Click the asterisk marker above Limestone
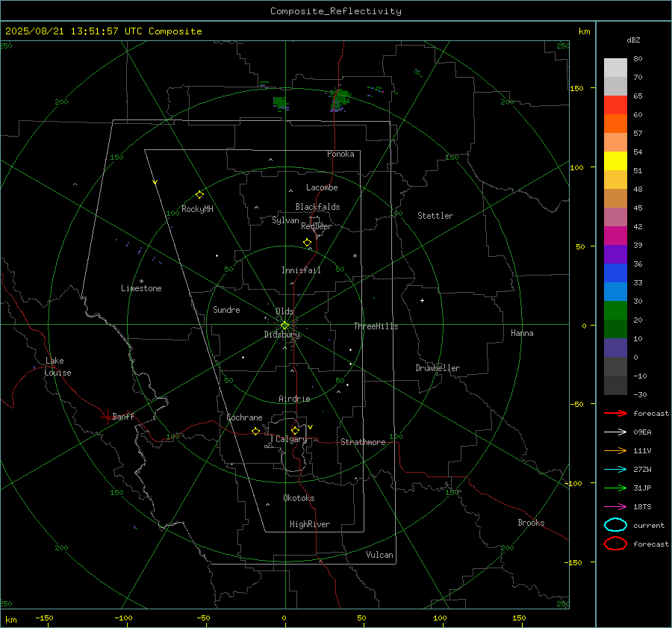 click(141, 282)
